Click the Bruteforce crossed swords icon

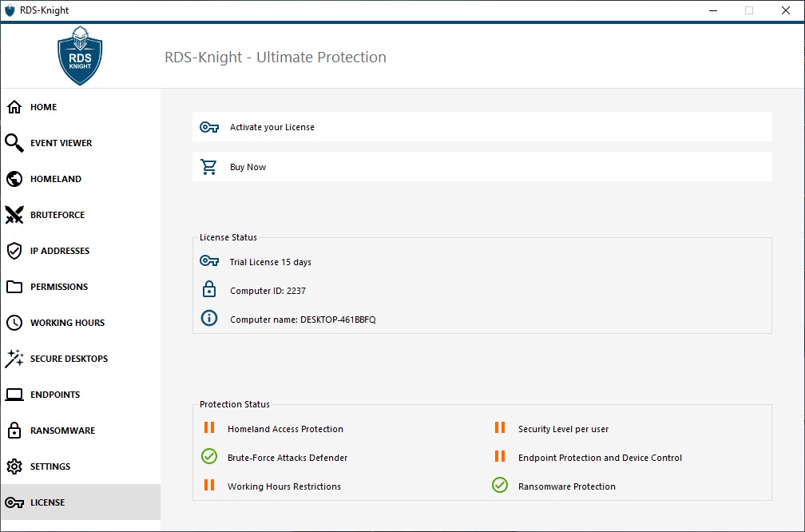pos(14,215)
